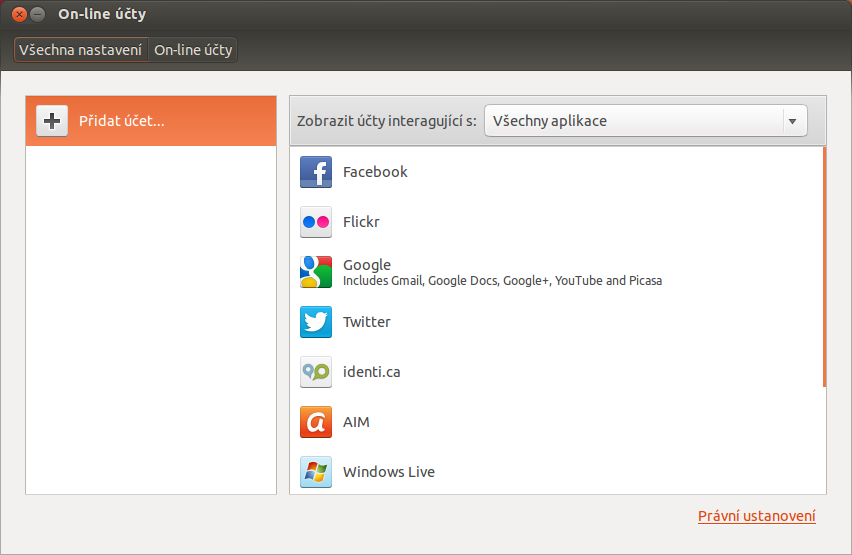Image resolution: width=852 pixels, height=555 pixels.
Task: Click the Google account icon
Action: click(x=316, y=272)
